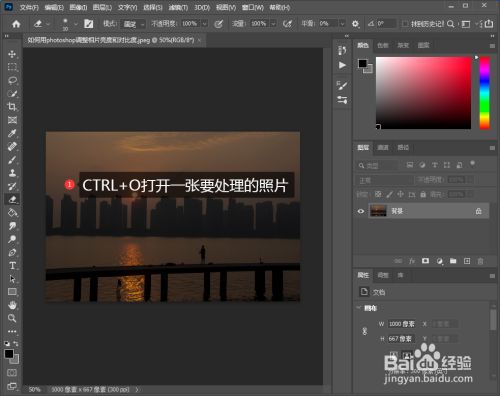Toggle airbrush build-up button
The image size is (500, 396).
pos(287,24)
